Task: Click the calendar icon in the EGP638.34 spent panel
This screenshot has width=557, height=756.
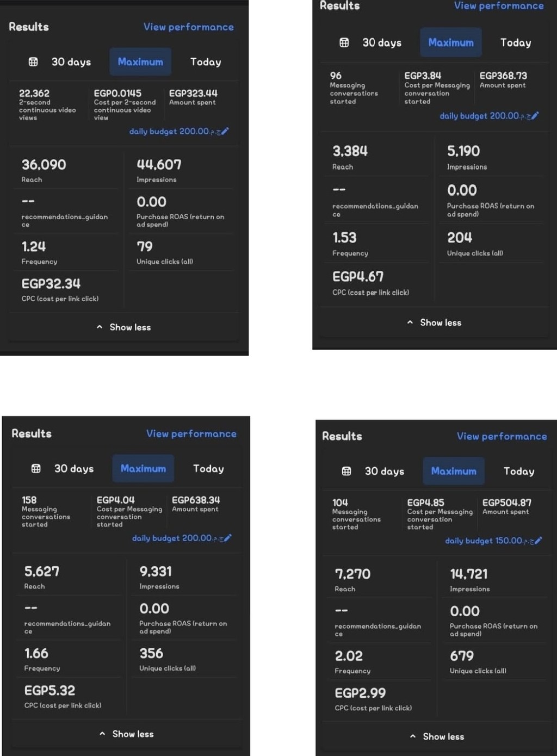Action: tap(36, 469)
